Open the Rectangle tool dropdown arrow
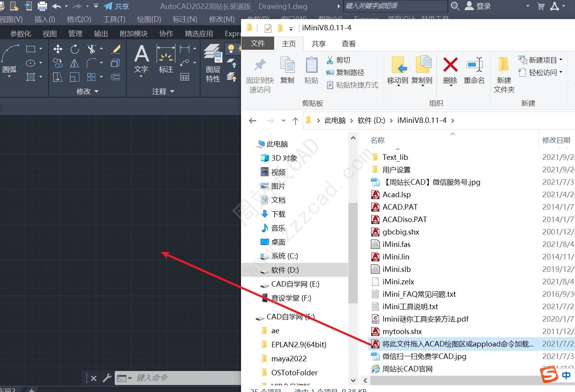 pos(41,49)
